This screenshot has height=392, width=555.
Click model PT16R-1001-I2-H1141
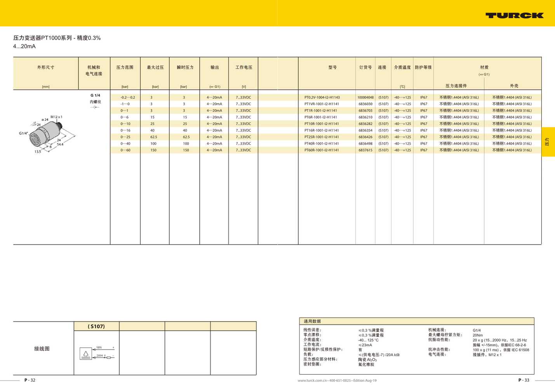(x=322, y=130)
